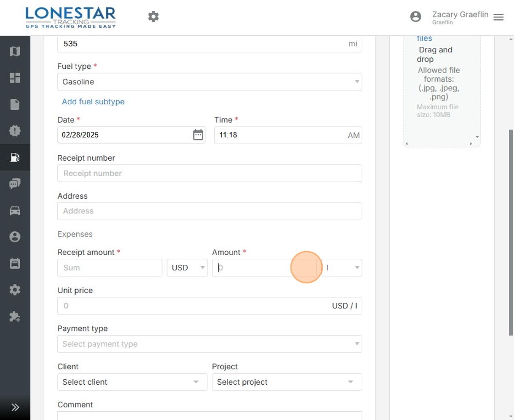Click the calendar icon in Date field
Image resolution: width=514 pixels, height=420 pixels.
[198, 135]
